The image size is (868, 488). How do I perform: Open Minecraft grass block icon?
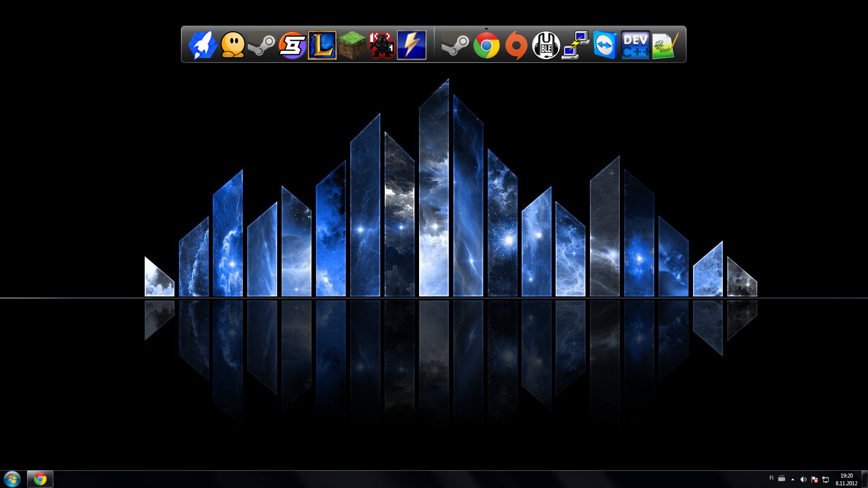coord(352,45)
